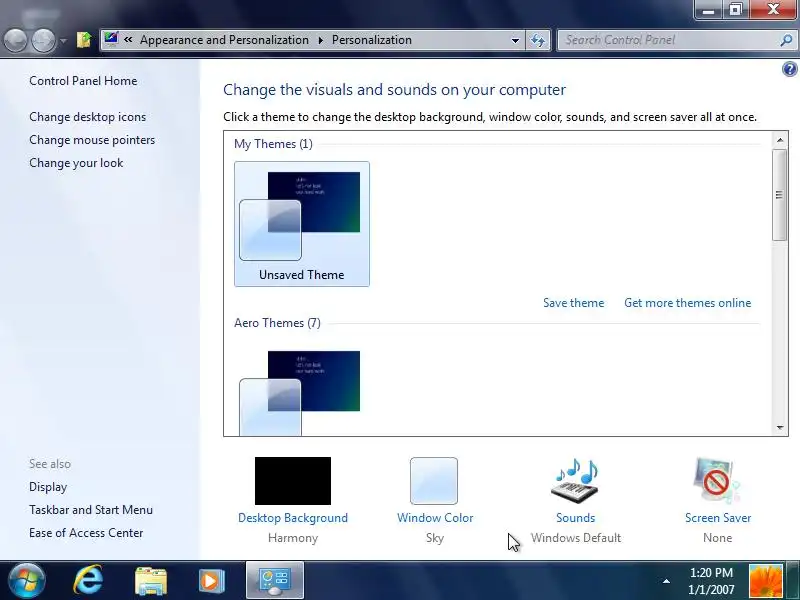Open Sounds music keyboard icon
The height and width of the screenshot is (600, 800).
point(575,481)
